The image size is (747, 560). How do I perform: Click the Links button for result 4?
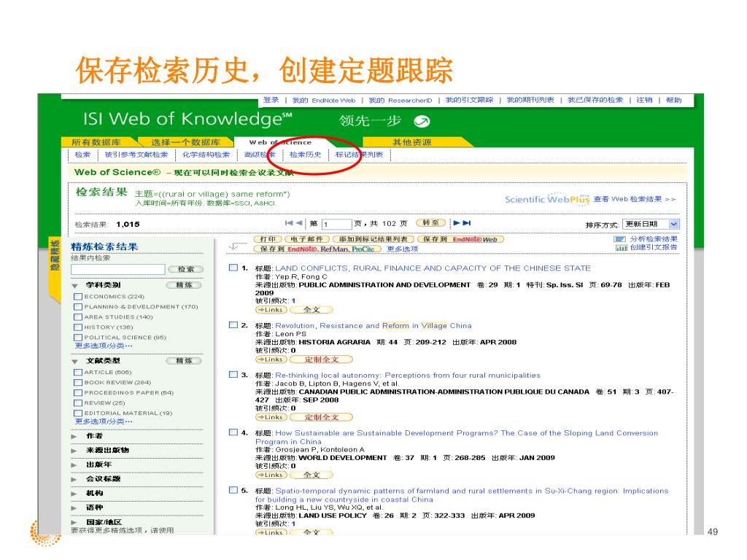[271, 475]
